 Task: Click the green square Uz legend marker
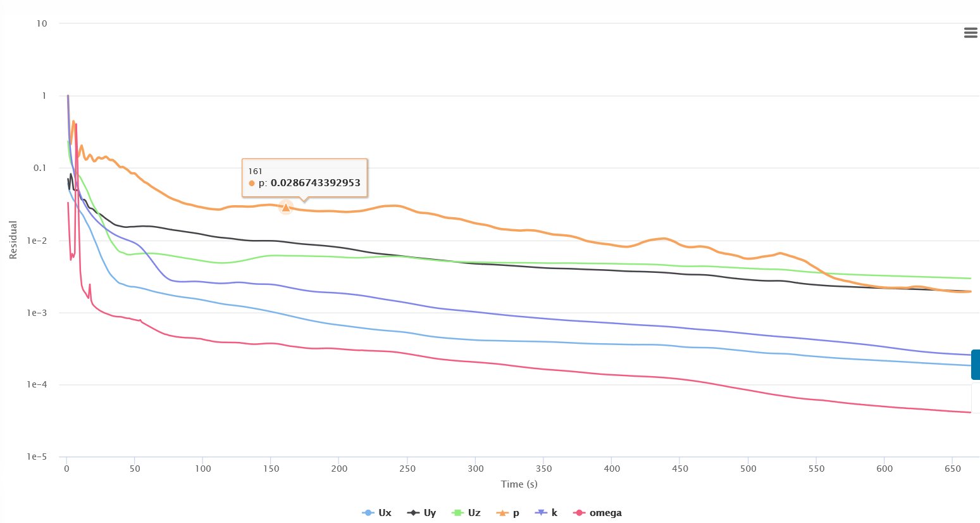point(458,513)
